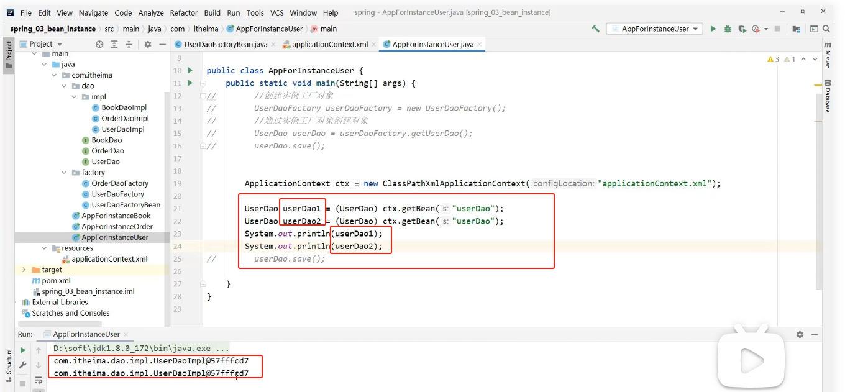Click down stack trace arrow in Run panel
This screenshot has height=392, width=868.
39,365
